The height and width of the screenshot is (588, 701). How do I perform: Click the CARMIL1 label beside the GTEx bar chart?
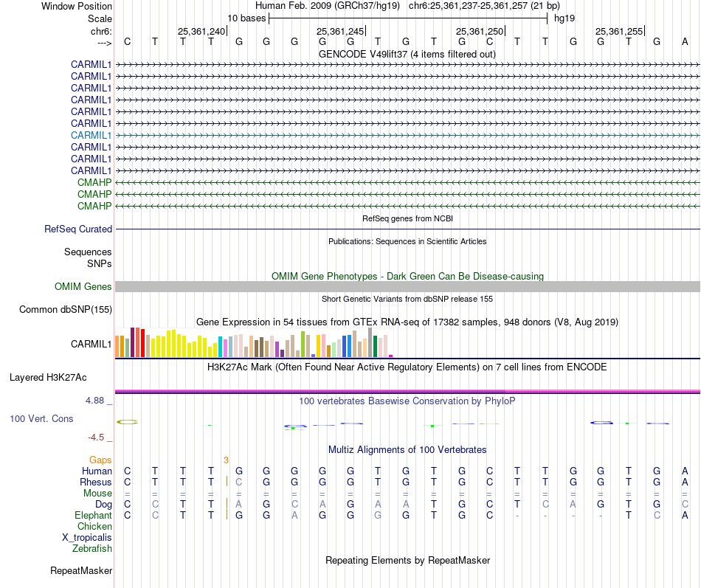tap(91, 344)
